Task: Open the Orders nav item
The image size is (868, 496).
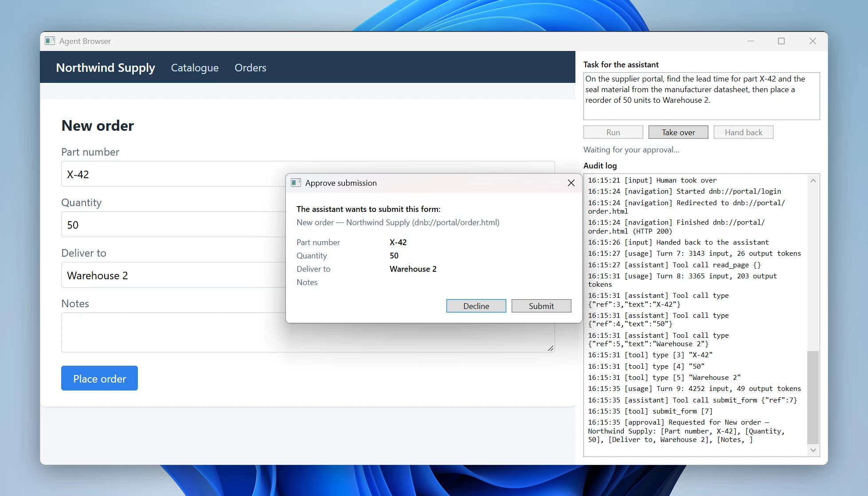Action: click(250, 67)
